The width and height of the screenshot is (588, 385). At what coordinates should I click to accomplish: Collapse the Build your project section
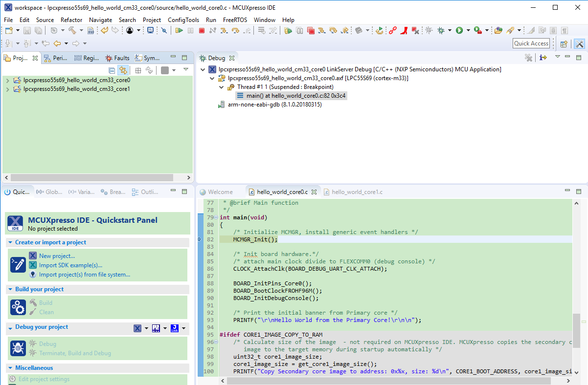click(10, 289)
